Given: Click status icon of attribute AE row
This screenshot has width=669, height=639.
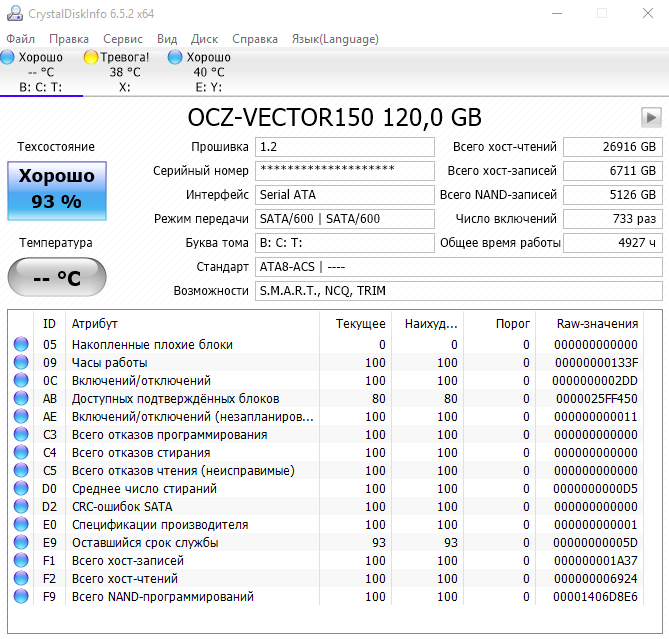Looking at the screenshot, I should click(x=21, y=416).
